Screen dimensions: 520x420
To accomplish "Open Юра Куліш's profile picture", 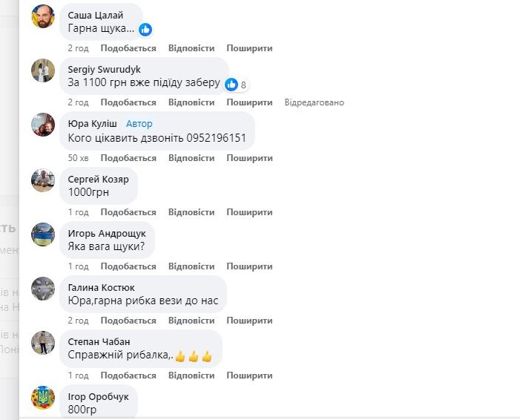I will [x=43, y=125].
